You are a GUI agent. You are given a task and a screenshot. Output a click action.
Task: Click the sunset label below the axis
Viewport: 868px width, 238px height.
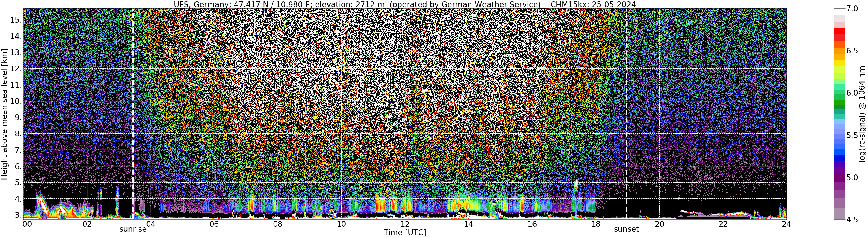[626, 229]
